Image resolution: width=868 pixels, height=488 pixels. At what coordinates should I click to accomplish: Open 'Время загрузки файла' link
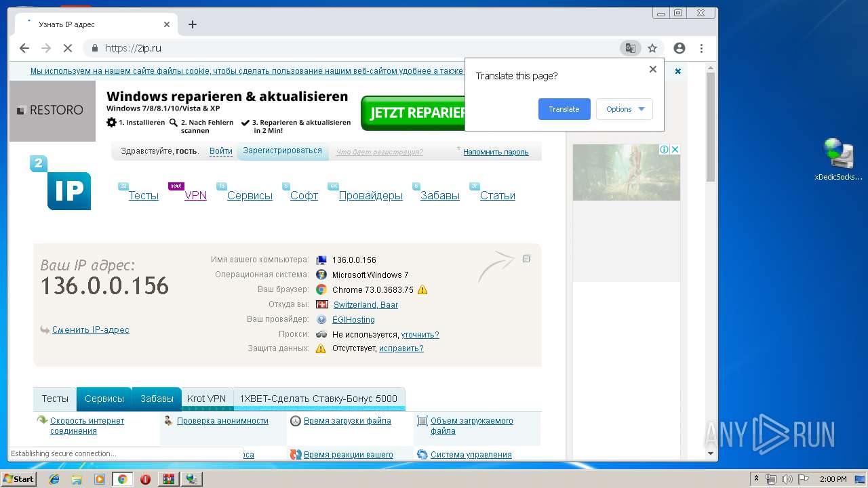(347, 421)
